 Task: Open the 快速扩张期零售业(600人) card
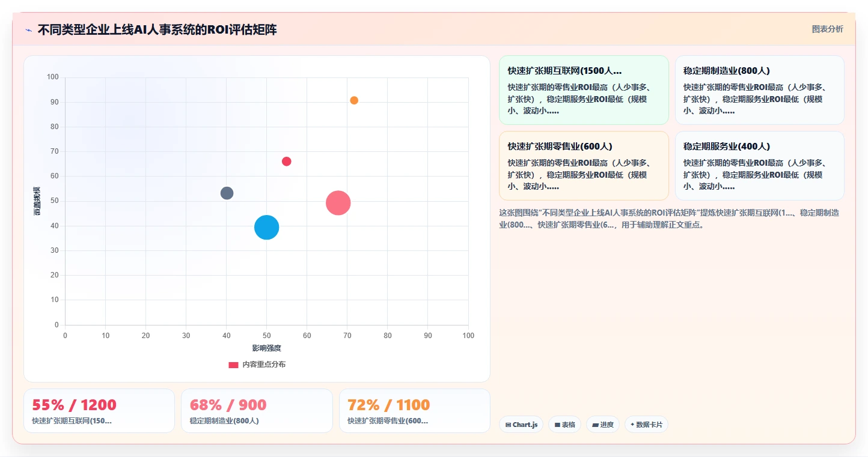584,166
